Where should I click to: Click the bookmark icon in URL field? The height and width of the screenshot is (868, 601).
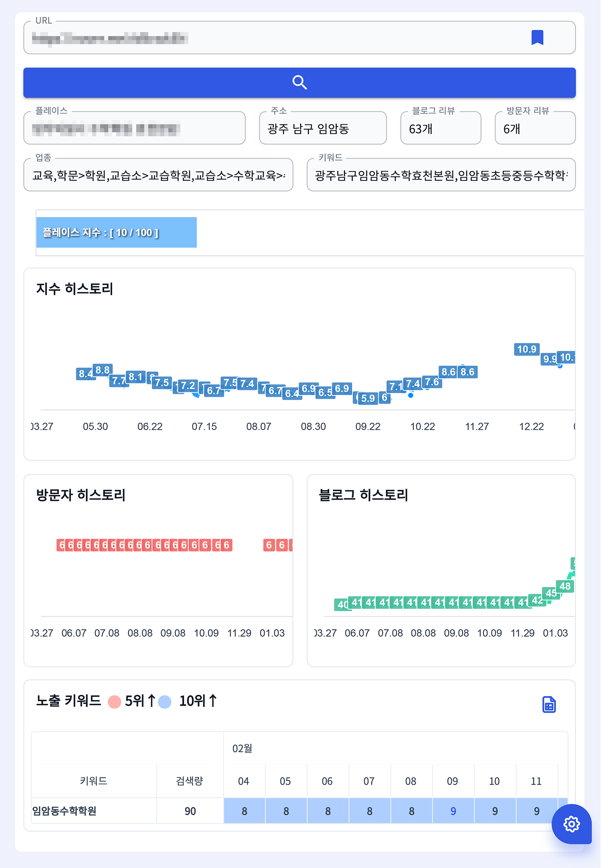537,38
